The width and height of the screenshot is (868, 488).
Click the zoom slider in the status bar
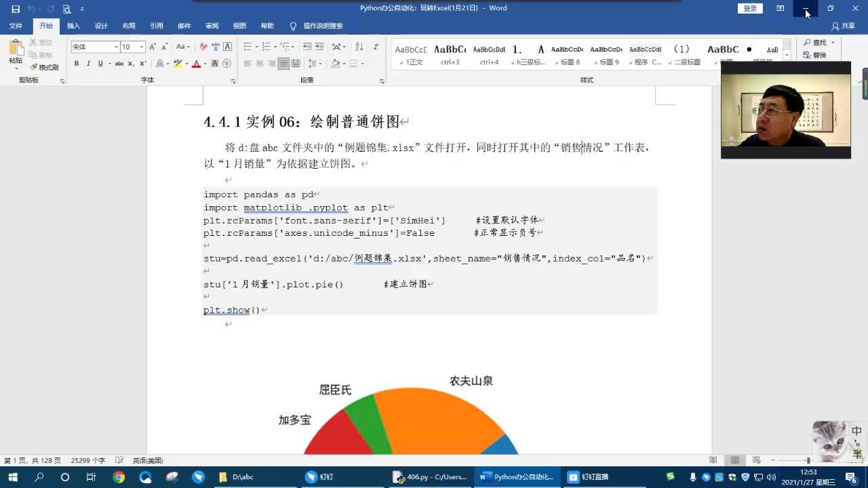coord(808,461)
